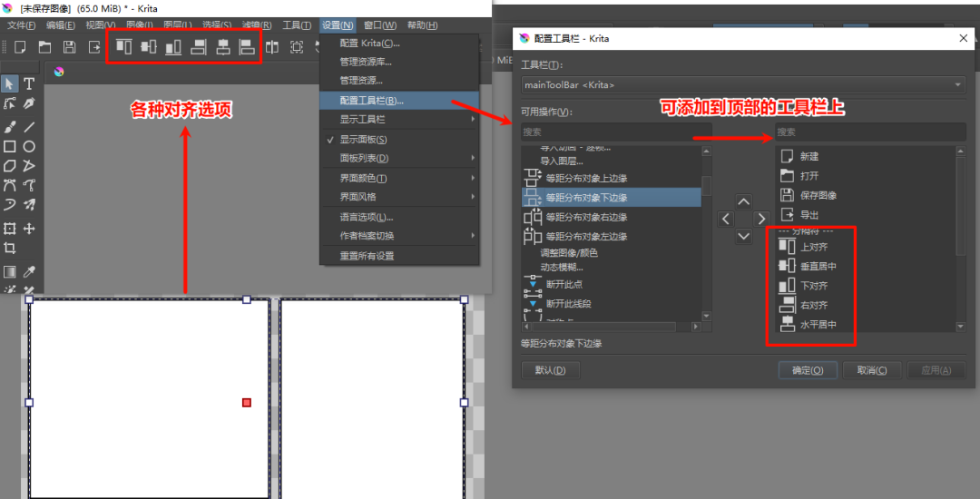980x499 pixels.
Task: Select the Color Picker eyedropper tool
Action: (29, 271)
